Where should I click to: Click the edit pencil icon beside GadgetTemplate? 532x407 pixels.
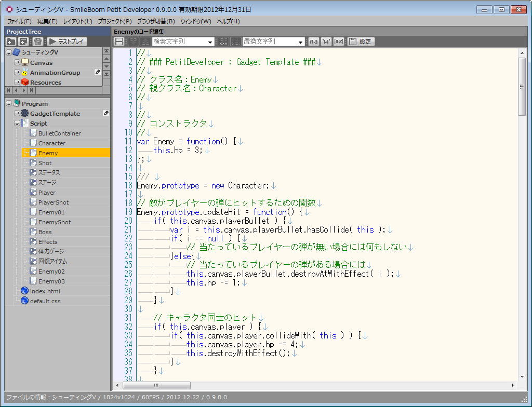[106, 113]
